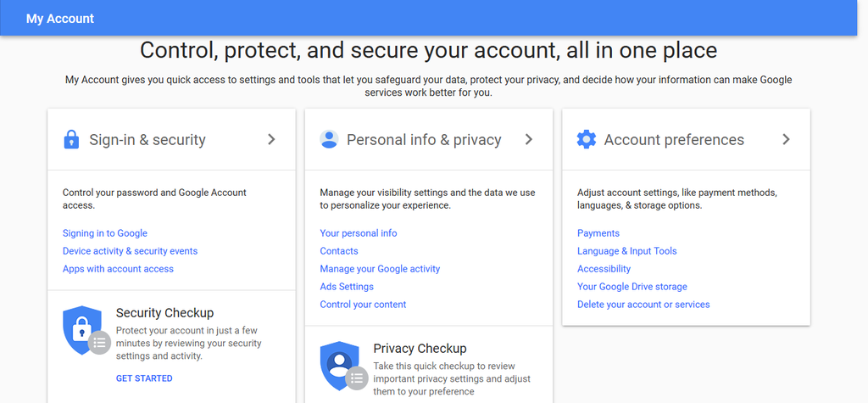Click the Security Checkup shield icon
This screenshot has width=868, height=403.
tap(83, 331)
